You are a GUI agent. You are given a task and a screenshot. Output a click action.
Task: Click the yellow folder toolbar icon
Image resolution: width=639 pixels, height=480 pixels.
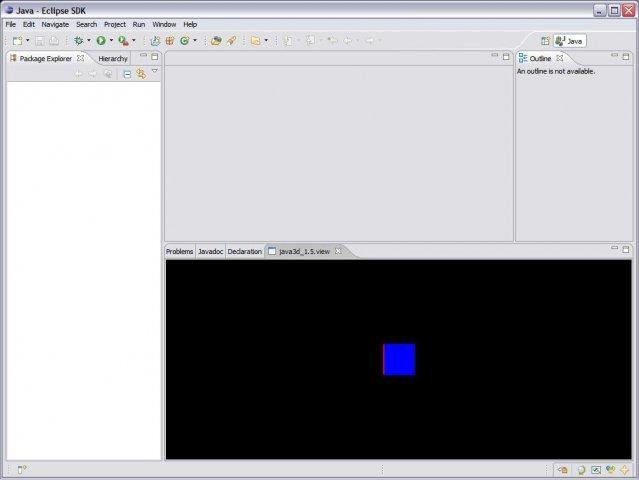pos(256,41)
